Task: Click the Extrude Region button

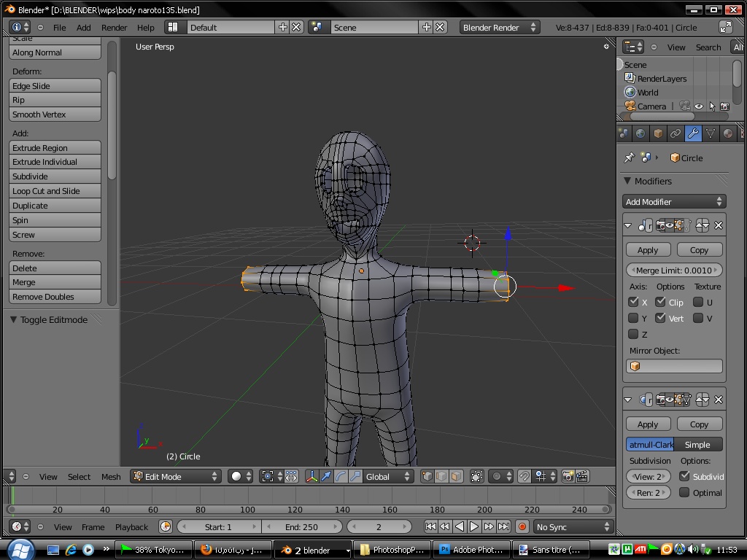Action: [x=55, y=147]
